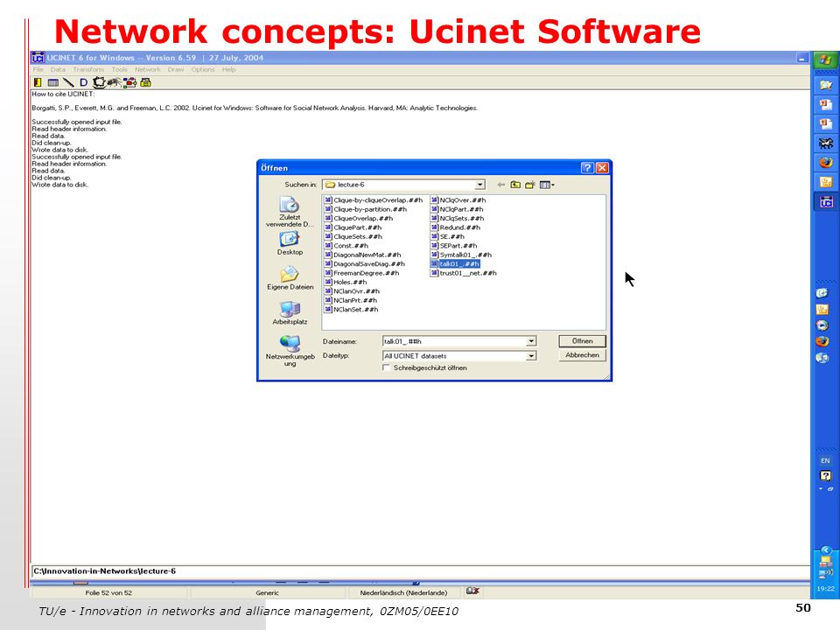Select Holes.##h file
The height and width of the screenshot is (630, 840).
coord(346,283)
